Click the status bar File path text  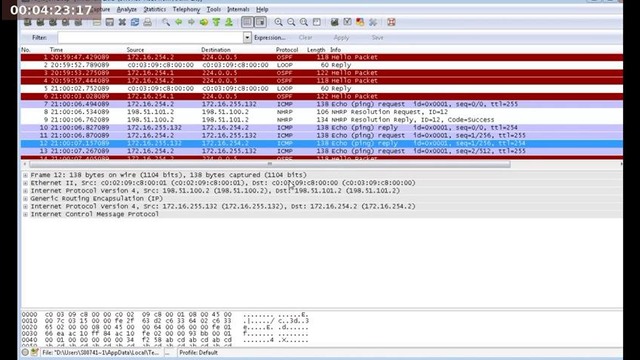click(x=100, y=353)
